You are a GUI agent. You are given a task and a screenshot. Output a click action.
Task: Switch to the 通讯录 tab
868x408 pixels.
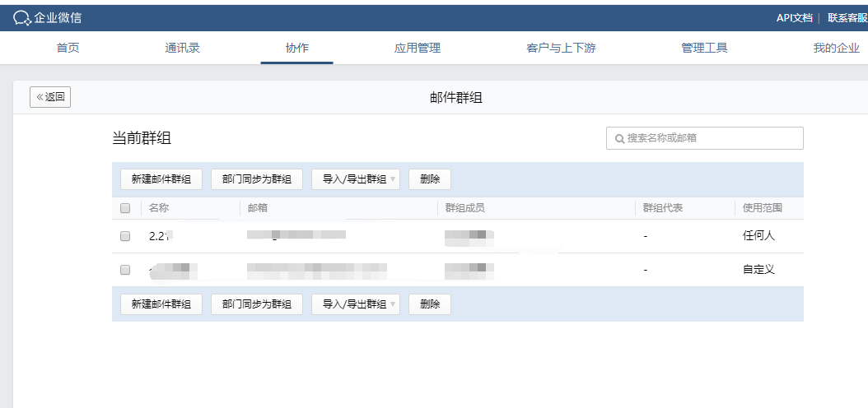(x=182, y=48)
